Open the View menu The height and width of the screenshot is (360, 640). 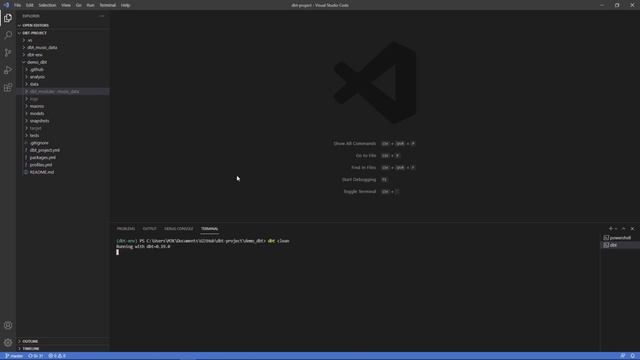point(66,5)
